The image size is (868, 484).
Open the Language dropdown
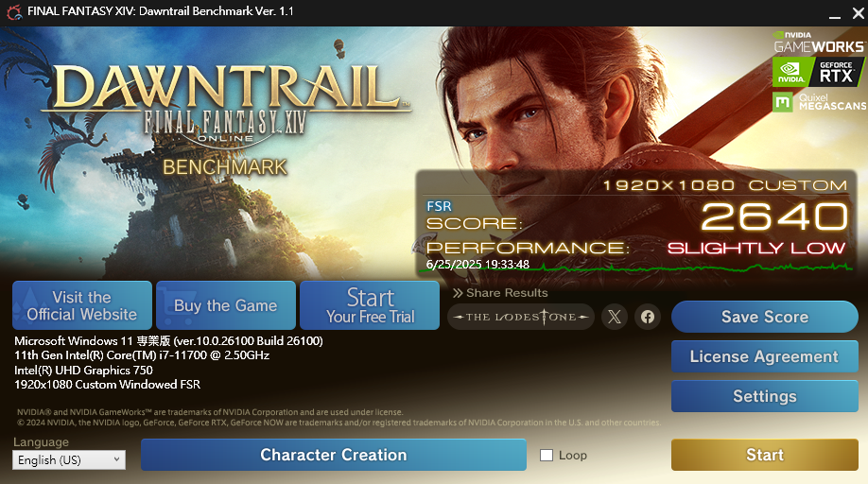pyautogui.click(x=69, y=459)
